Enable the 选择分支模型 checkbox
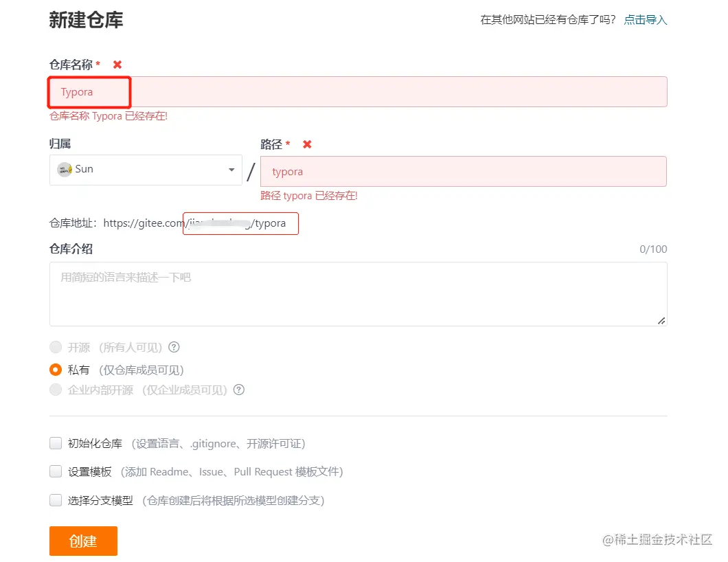728x562 pixels. coord(56,500)
